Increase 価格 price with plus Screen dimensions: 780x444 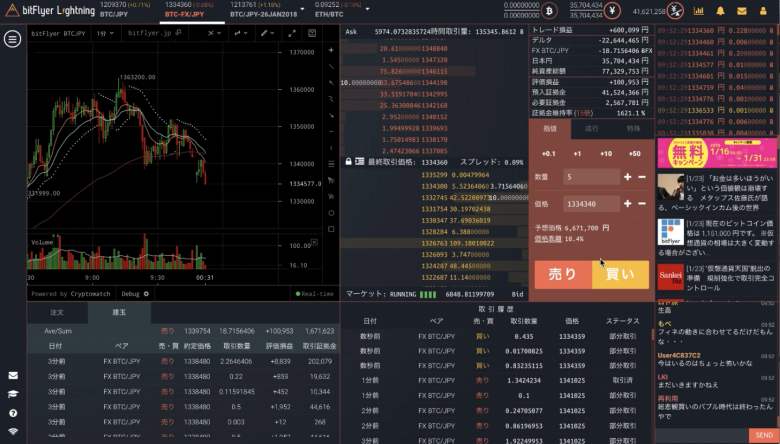pyautogui.click(x=628, y=203)
